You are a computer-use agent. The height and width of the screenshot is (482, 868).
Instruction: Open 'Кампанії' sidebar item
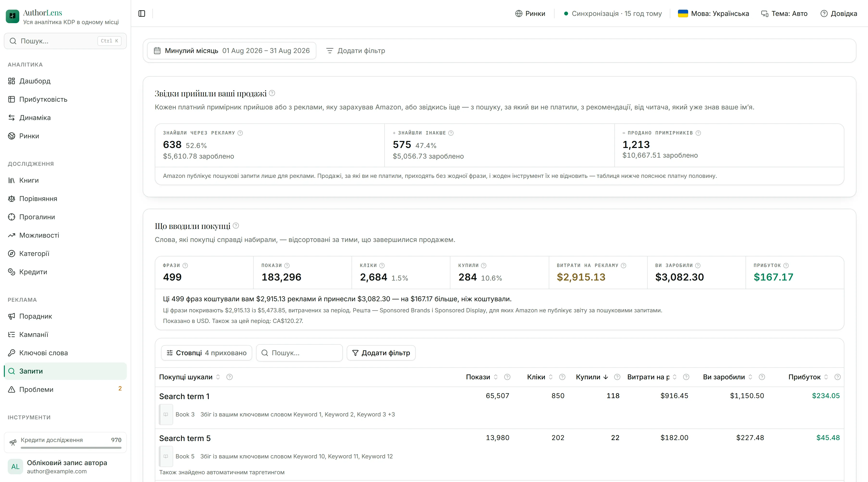coord(65,334)
